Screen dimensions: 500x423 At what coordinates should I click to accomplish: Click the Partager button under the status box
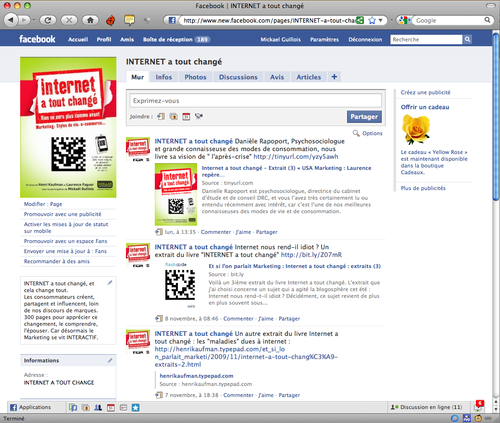click(x=364, y=117)
